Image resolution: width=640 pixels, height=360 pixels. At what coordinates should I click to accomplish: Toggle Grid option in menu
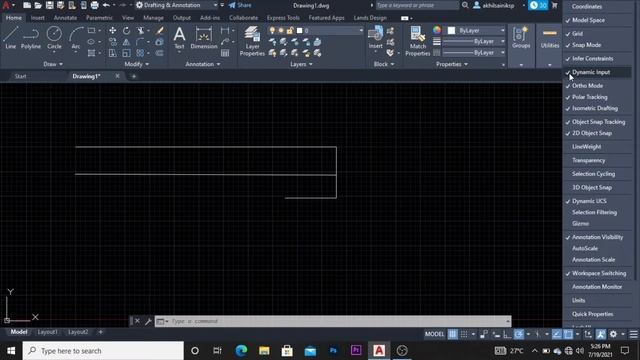pyautogui.click(x=597, y=33)
